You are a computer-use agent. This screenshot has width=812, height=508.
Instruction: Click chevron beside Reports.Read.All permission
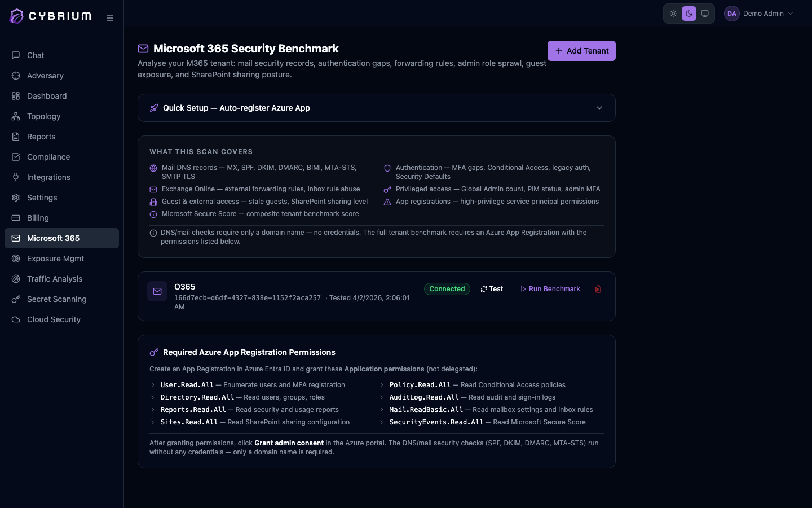click(153, 410)
